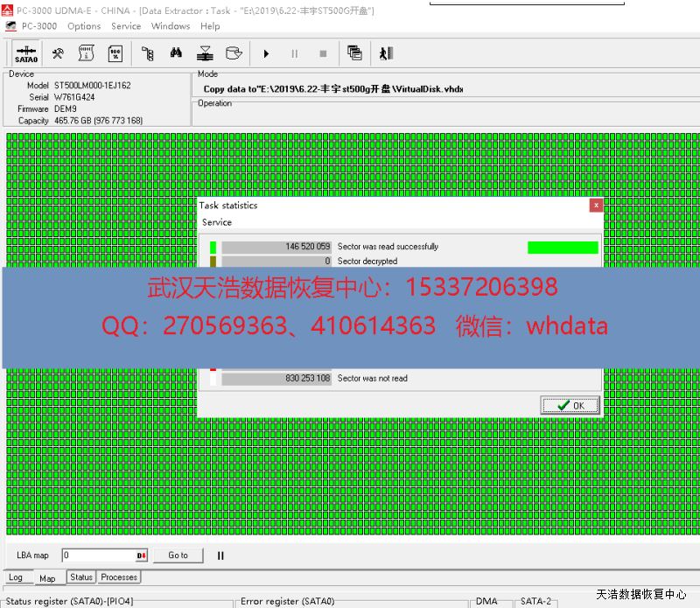Click the cascading windows toolbar icon

click(354, 53)
